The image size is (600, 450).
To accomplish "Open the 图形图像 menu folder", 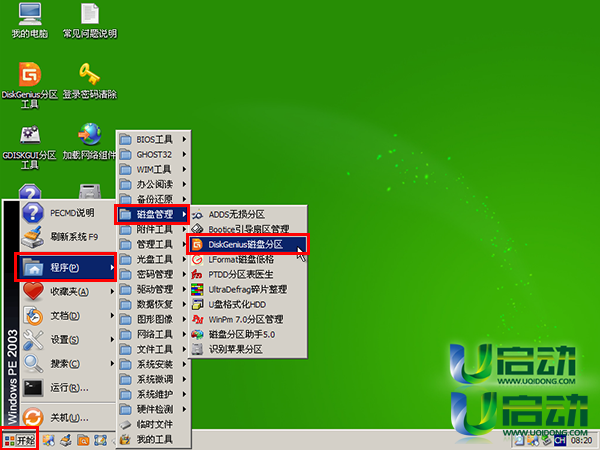I will tap(153, 319).
